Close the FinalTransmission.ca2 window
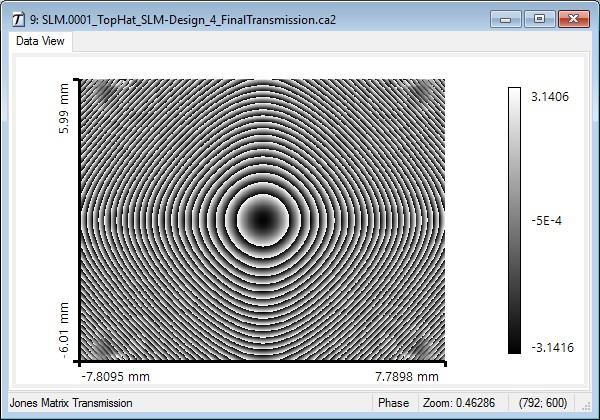The image size is (600, 420). pos(572,18)
